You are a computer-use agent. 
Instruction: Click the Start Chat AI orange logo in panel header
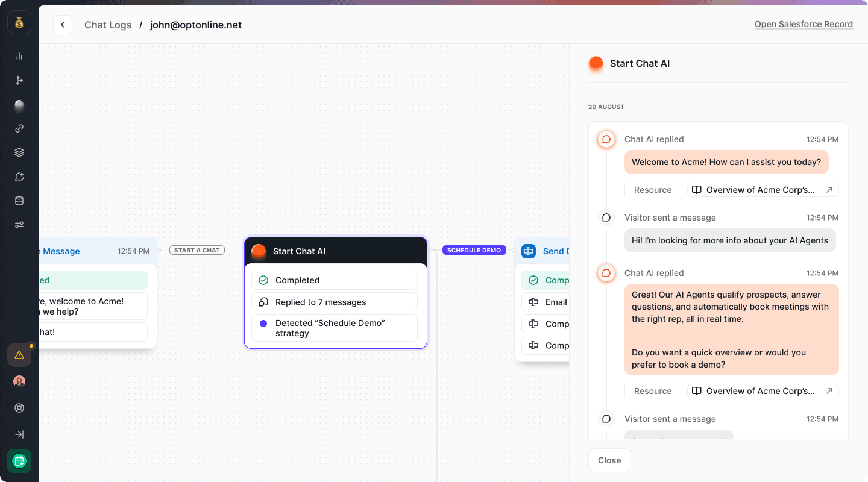point(596,63)
